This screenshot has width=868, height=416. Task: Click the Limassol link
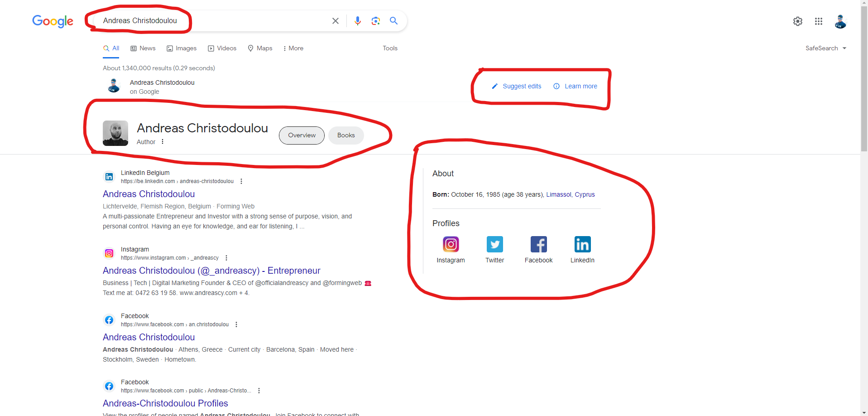tap(559, 194)
